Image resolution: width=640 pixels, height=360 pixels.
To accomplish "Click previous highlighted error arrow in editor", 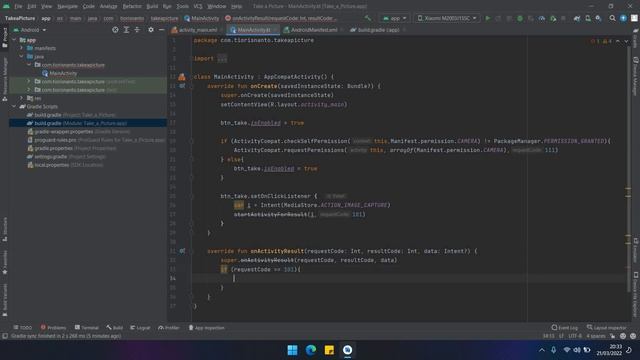I will click(618, 41).
